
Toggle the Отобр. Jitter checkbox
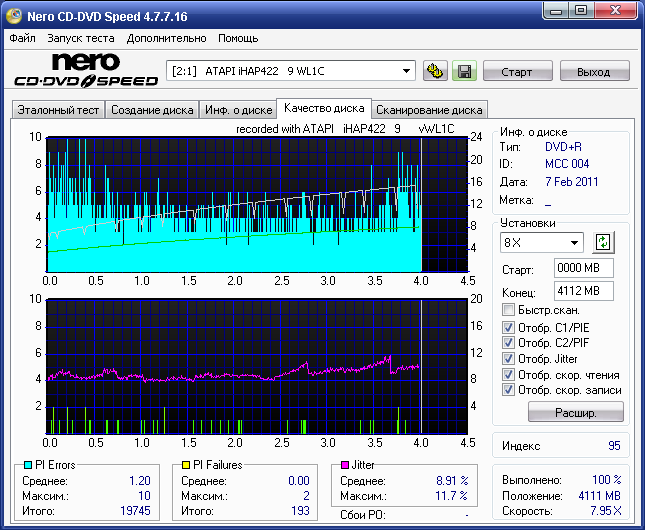tap(509, 358)
